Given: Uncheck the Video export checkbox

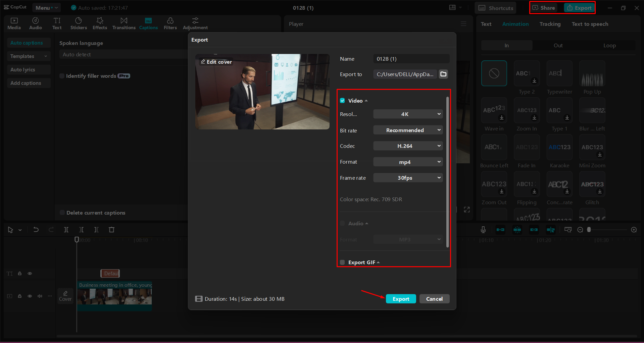Looking at the screenshot, I should pos(342,100).
